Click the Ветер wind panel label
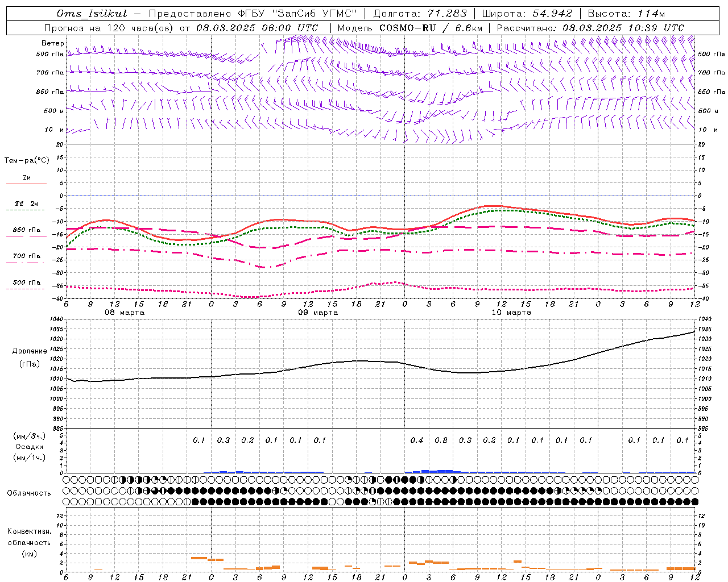 [x=53, y=43]
